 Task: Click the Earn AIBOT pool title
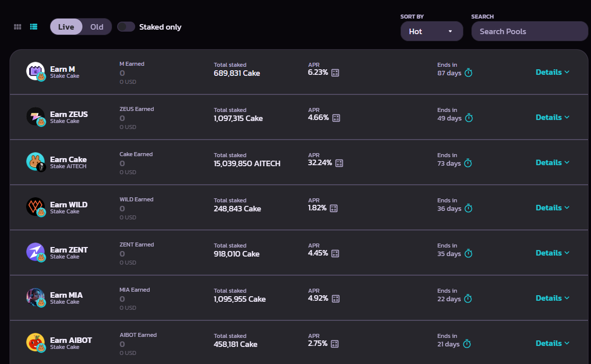click(71, 340)
